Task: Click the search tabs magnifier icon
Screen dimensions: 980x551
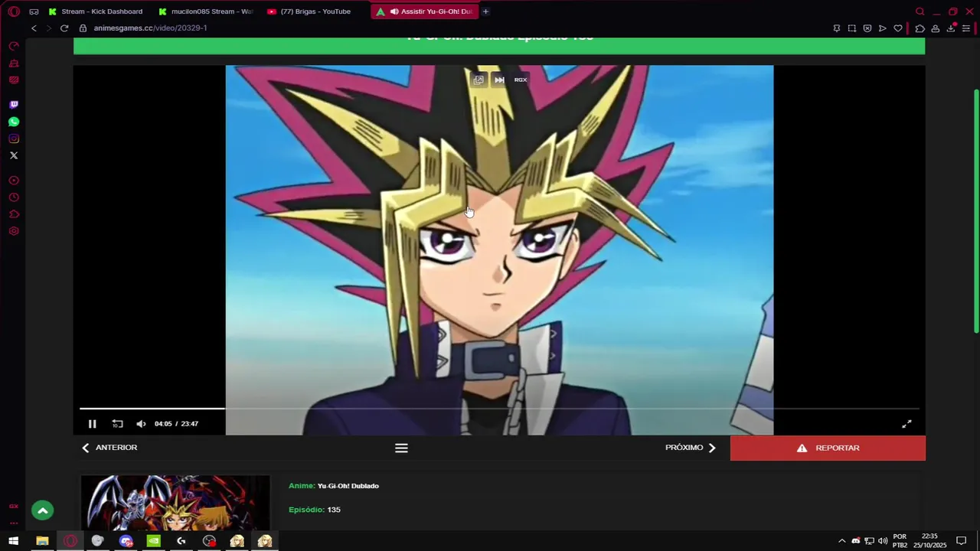Action: (x=920, y=11)
